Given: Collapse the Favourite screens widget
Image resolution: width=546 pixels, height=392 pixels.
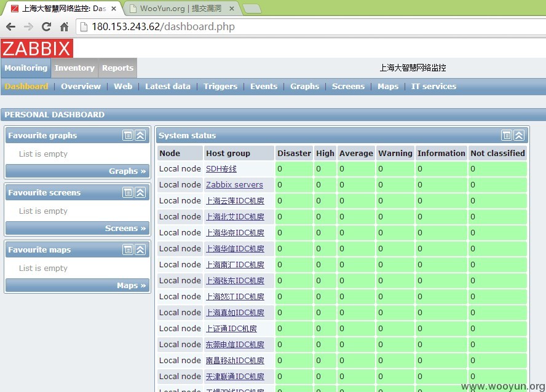Looking at the screenshot, I should [140, 192].
